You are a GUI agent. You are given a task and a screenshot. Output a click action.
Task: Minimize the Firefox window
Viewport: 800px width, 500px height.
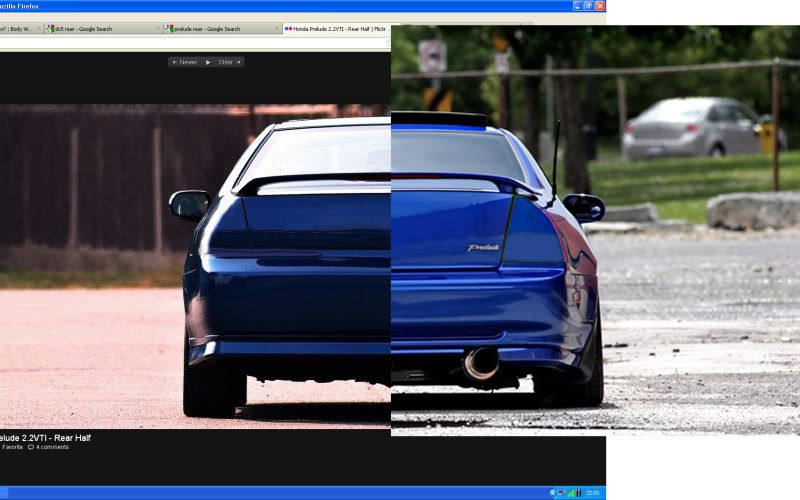pos(578,6)
